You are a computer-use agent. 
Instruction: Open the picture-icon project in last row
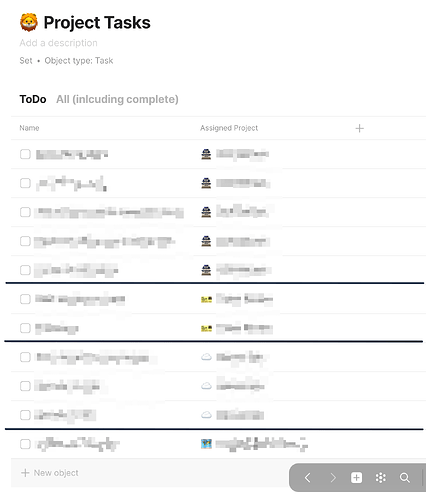(254, 444)
